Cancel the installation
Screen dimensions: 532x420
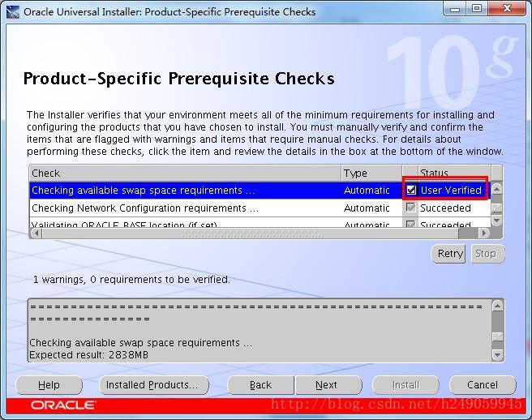[483, 384]
